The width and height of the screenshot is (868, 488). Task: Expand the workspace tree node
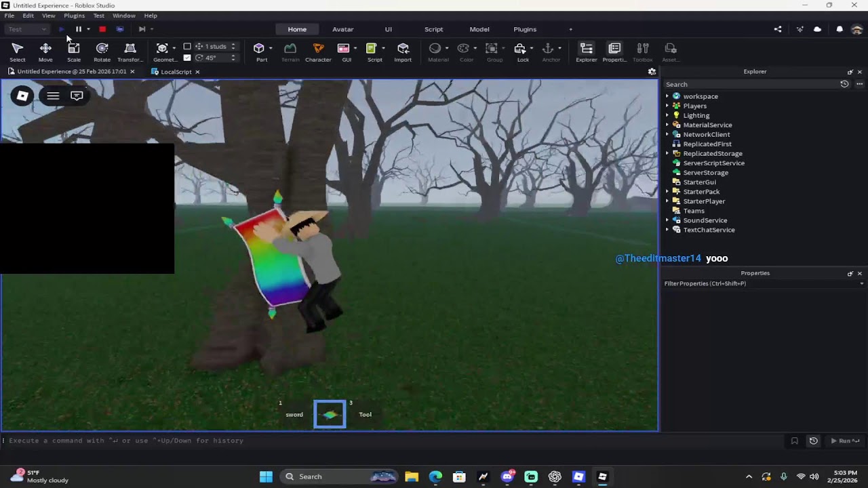click(667, 96)
